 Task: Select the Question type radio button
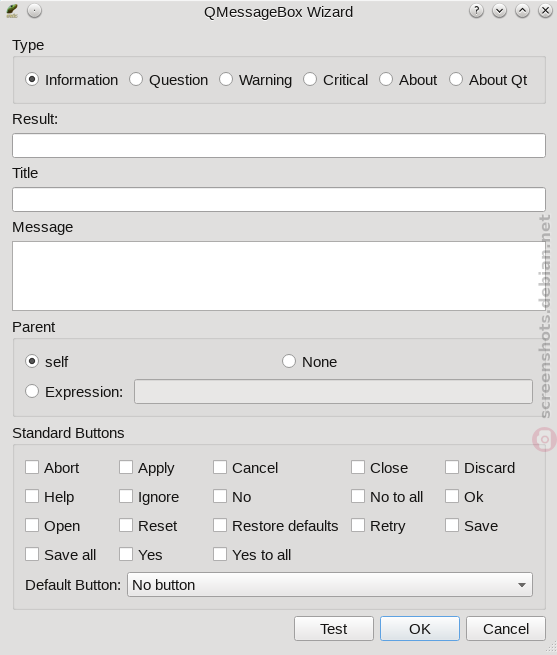point(169,79)
